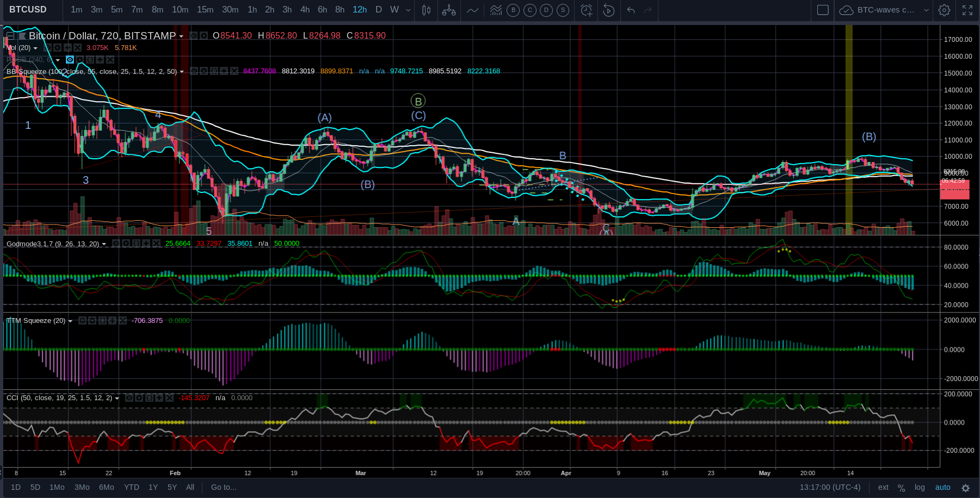Create a new alert with alarm icon
The image size is (980, 498).
pyautogui.click(x=587, y=10)
